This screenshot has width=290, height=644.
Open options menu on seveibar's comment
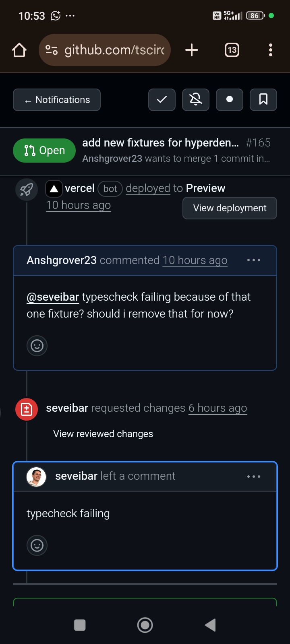tap(254, 477)
